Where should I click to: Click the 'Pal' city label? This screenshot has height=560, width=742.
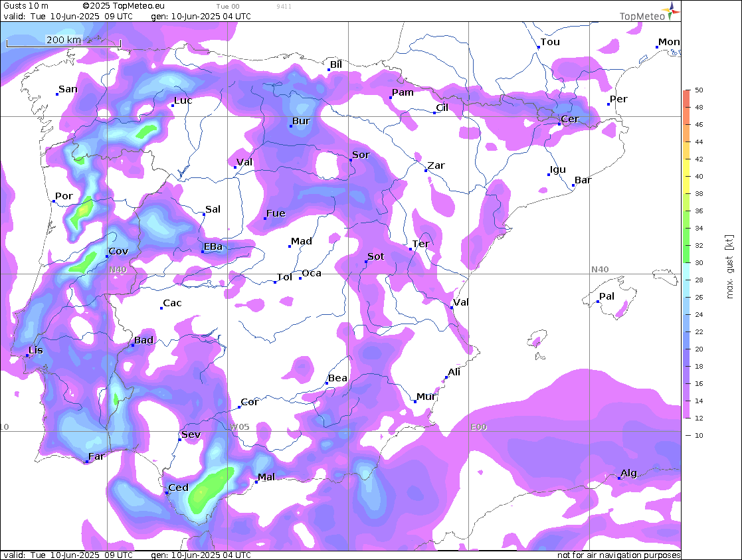[606, 296]
